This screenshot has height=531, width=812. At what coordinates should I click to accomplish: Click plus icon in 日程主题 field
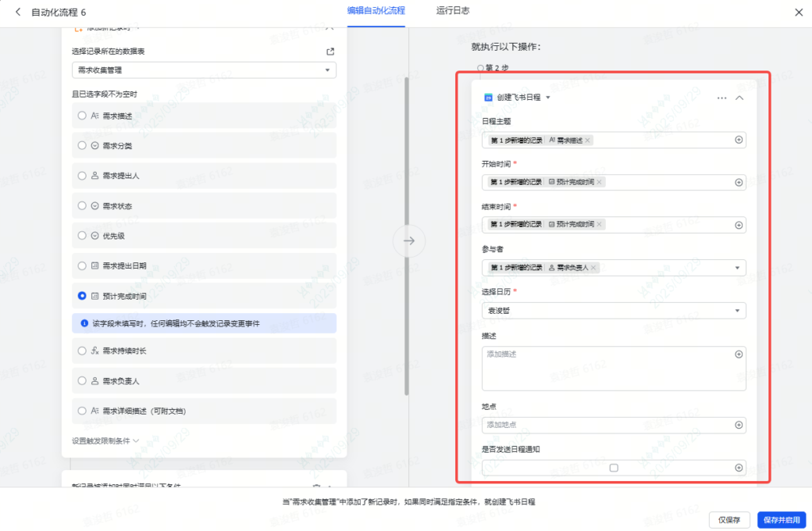click(738, 140)
